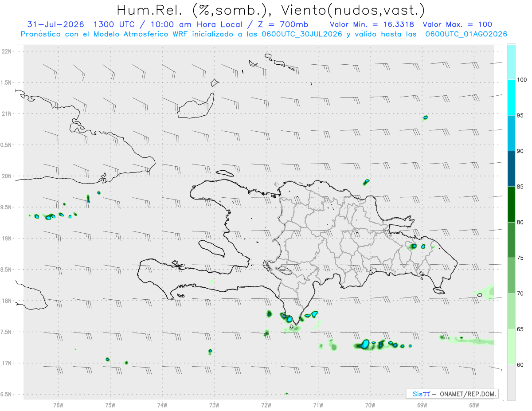Click the longitude label "76W"
This screenshot has height=411, width=532.
58,405
